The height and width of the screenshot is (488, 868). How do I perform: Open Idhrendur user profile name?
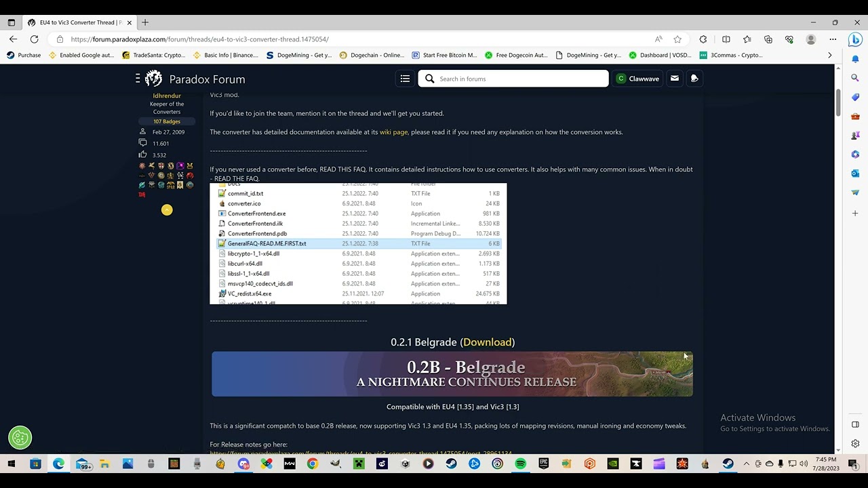[167, 96]
